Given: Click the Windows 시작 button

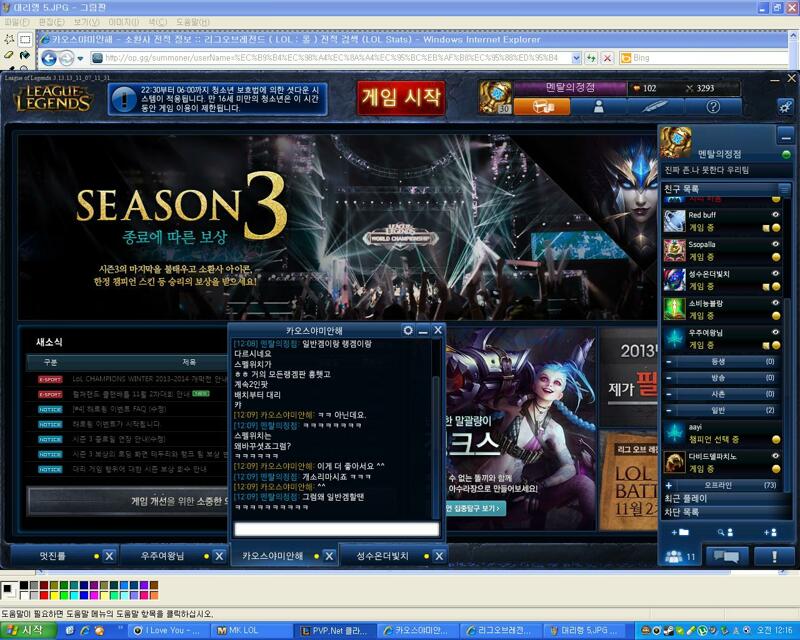Looking at the screenshot, I should coord(28,630).
